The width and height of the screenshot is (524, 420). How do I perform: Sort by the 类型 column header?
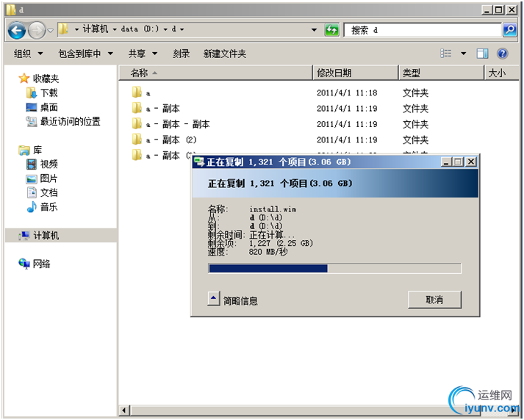(441, 73)
